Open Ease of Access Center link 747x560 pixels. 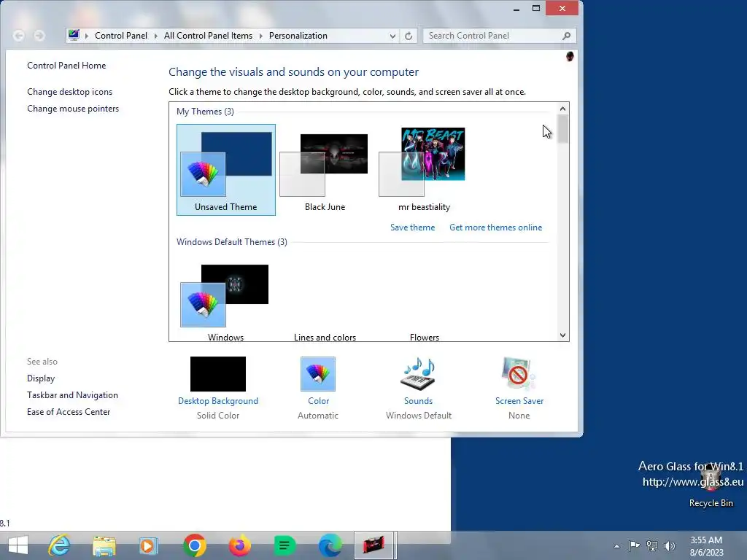click(69, 412)
